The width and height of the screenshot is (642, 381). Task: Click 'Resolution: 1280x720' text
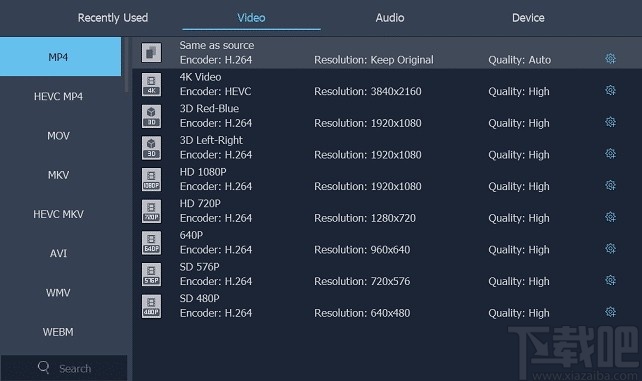click(365, 218)
